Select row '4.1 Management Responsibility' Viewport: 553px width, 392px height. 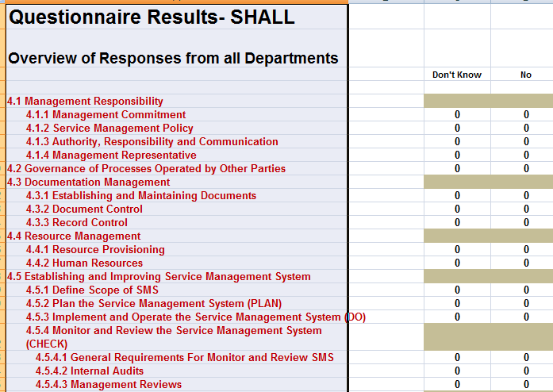(85, 101)
